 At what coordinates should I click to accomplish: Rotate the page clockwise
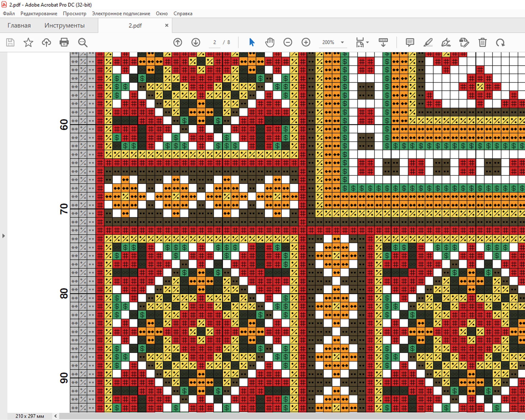point(501,42)
